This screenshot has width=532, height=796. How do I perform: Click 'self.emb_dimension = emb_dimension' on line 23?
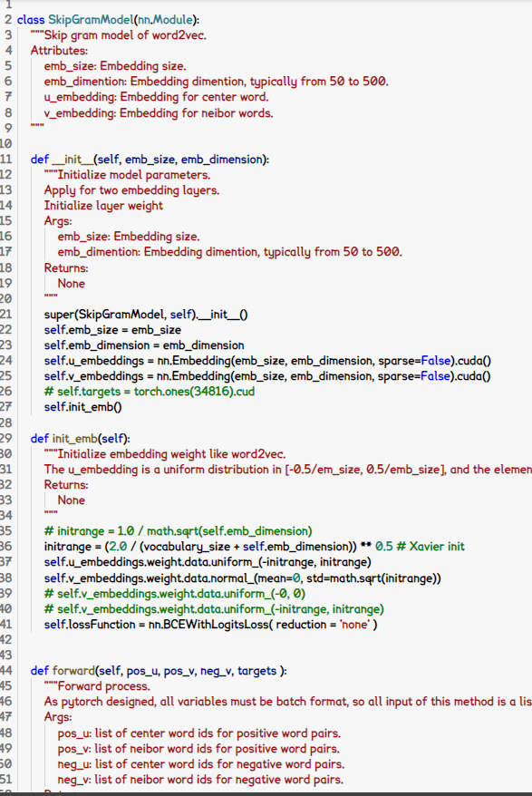coord(144,345)
